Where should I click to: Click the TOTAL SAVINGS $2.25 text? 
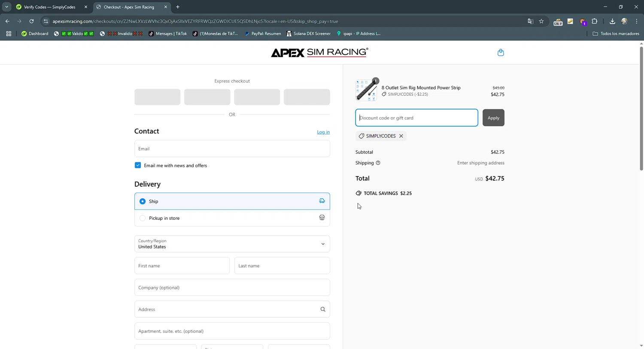tap(388, 193)
